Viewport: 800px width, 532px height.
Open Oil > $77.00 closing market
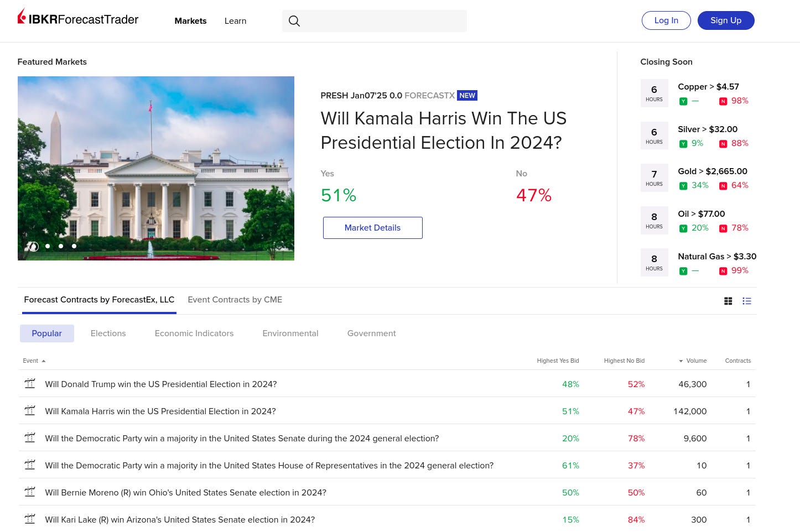[x=701, y=214]
